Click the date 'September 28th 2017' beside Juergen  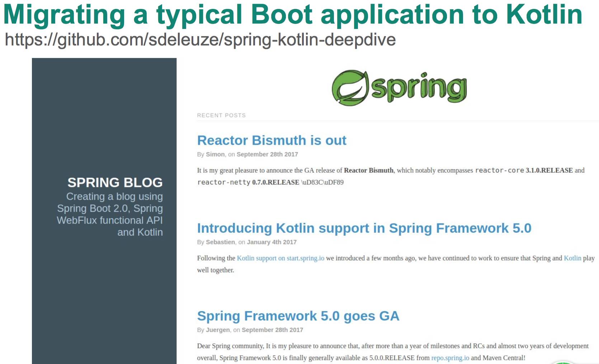click(272, 330)
